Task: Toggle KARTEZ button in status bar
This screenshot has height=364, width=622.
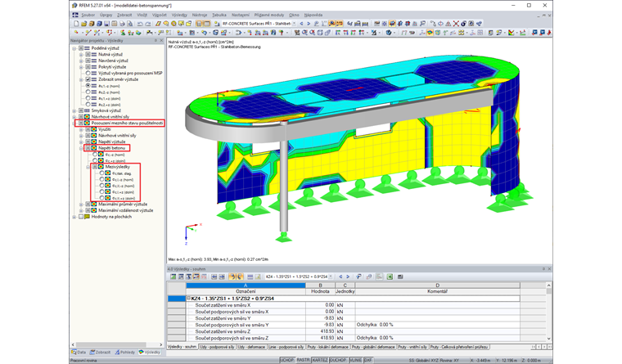Action: [320, 360]
